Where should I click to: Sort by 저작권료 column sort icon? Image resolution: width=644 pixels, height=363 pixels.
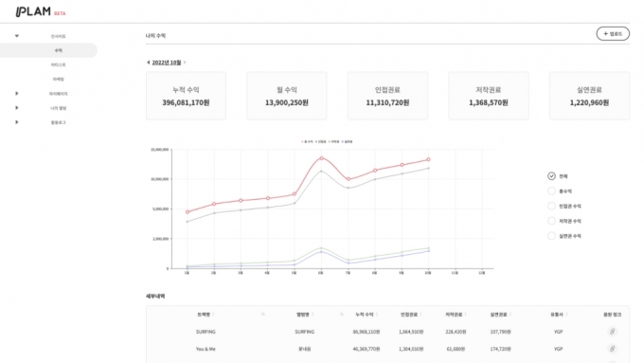click(465, 315)
